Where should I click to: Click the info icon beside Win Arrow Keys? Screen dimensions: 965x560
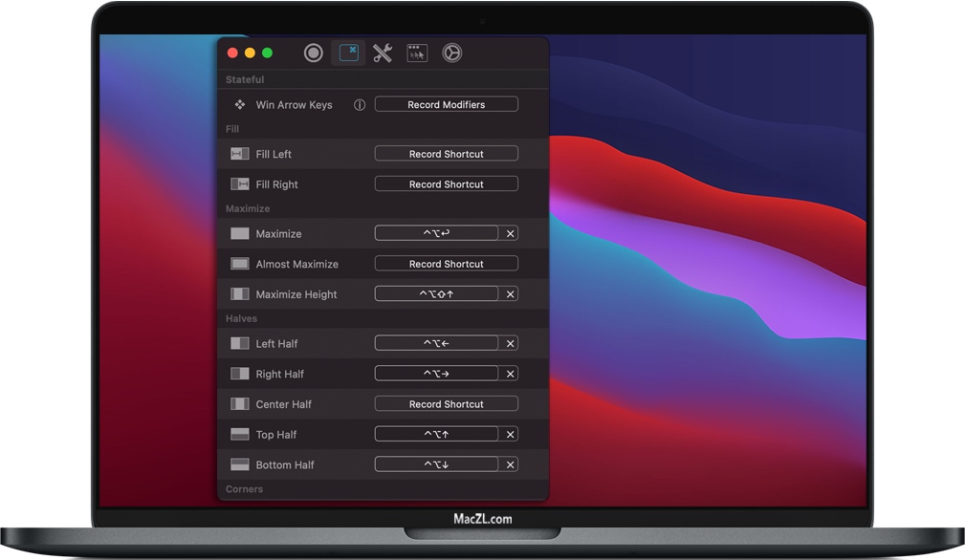pos(359,104)
